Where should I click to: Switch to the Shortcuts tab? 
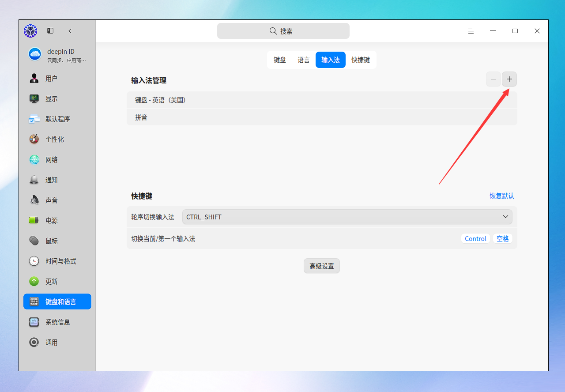tap(361, 60)
